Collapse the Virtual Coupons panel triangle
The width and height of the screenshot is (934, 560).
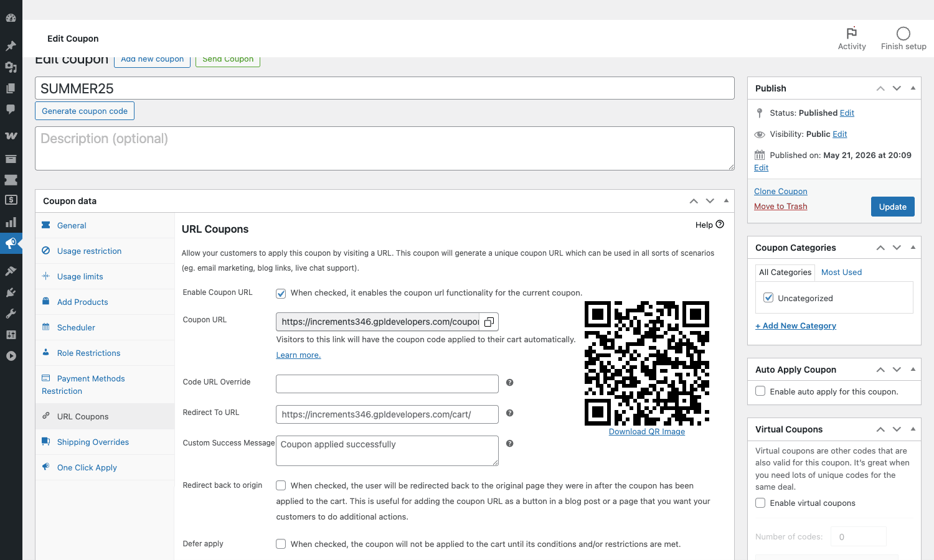coord(913,429)
